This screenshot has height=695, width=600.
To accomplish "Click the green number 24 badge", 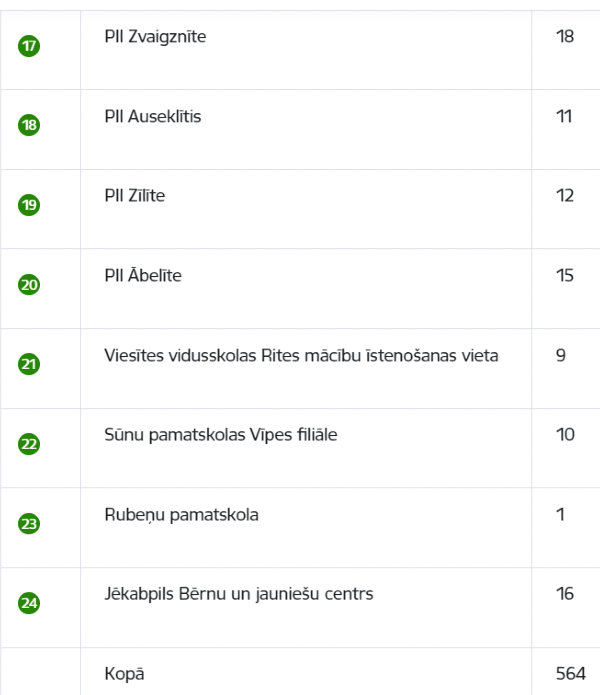I will click(29, 603).
